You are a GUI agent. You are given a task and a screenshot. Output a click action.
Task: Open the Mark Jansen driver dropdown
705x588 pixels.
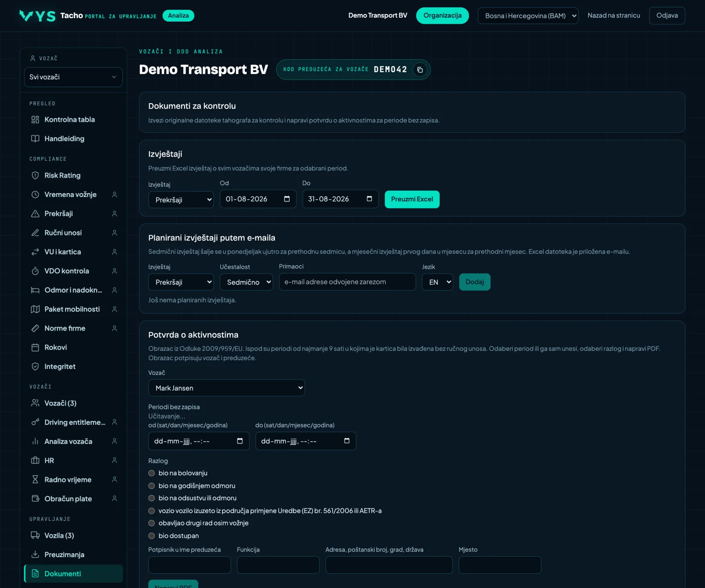[x=226, y=388]
